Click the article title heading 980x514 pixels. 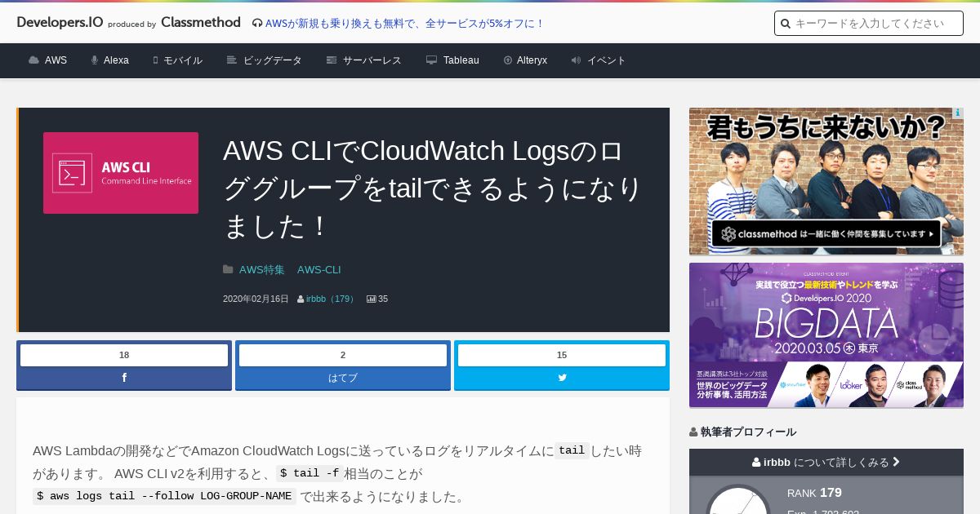click(x=434, y=188)
